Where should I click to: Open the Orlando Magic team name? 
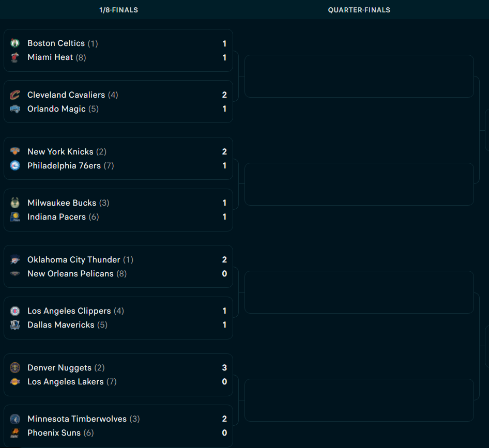pos(56,109)
